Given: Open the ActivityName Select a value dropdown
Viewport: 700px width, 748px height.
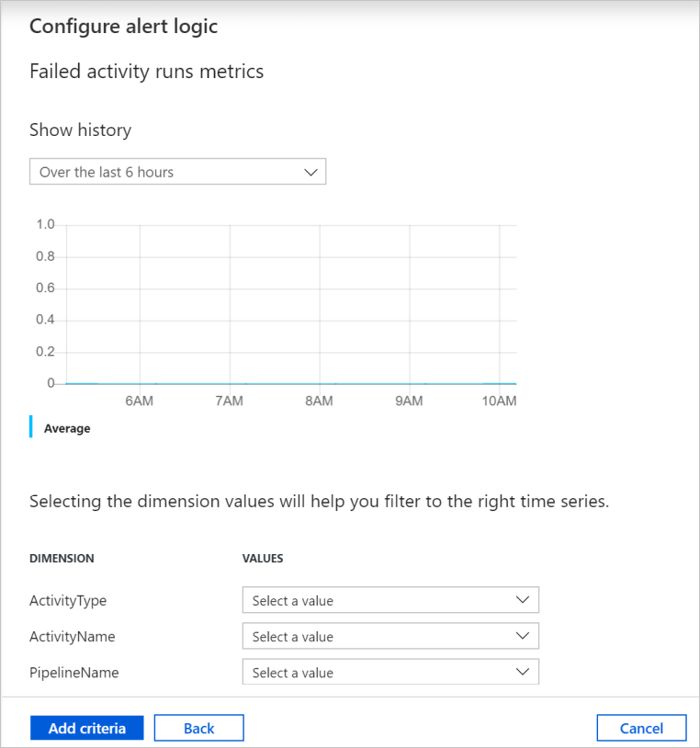Looking at the screenshot, I should (x=390, y=635).
